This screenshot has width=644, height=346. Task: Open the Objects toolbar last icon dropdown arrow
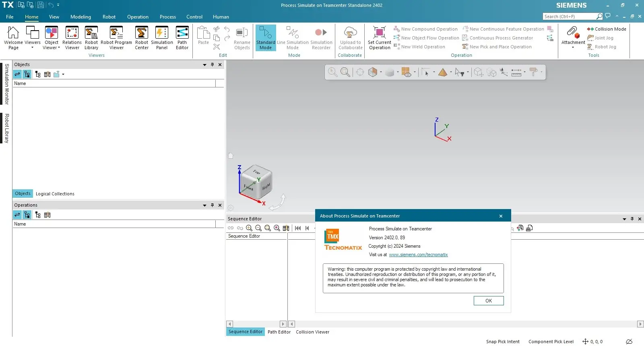(x=63, y=75)
